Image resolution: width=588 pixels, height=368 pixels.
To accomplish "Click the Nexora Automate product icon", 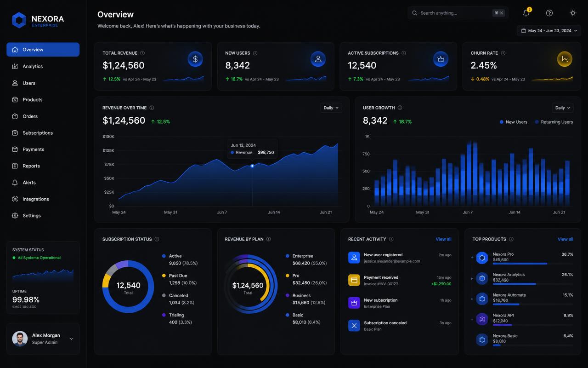I will [x=482, y=299].
